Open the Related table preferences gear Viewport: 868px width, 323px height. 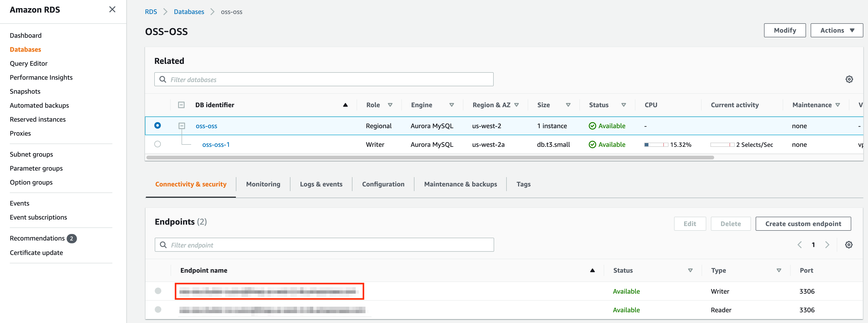(849, 79)
